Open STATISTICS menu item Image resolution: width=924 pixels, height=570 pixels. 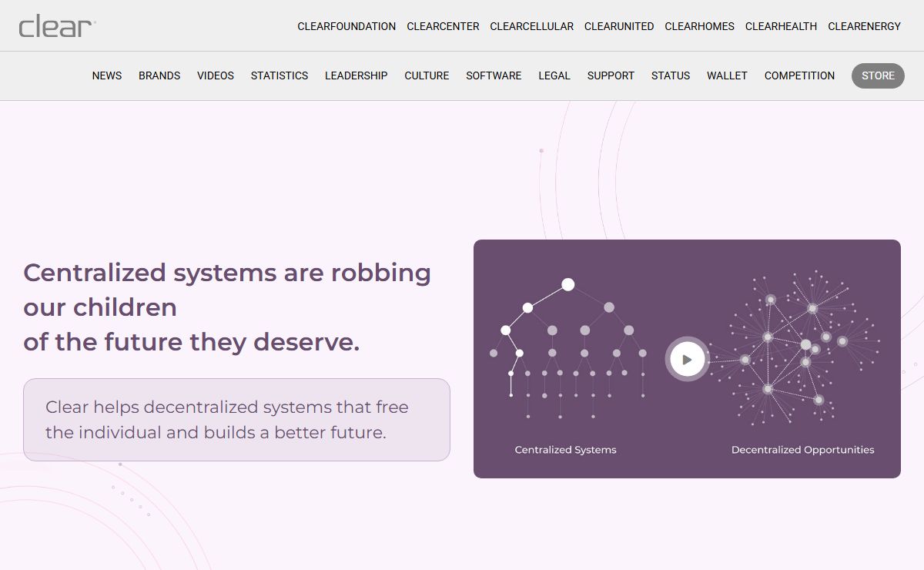[280, 75]
